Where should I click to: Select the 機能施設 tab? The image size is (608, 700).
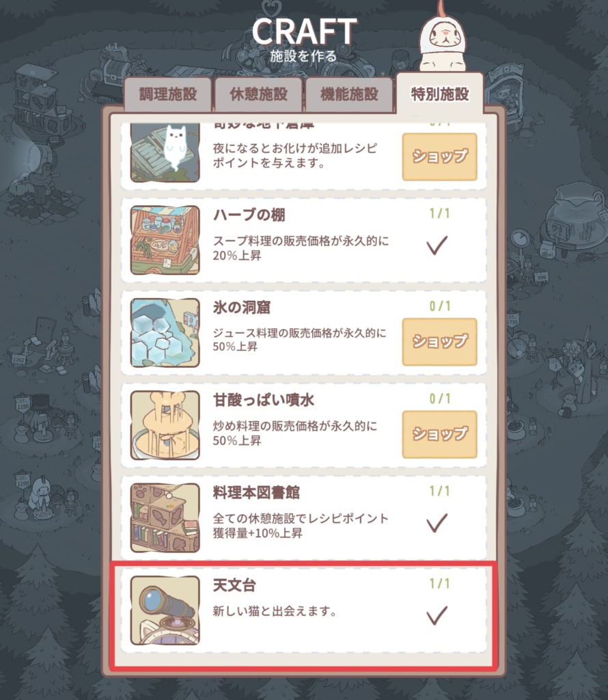(349, 94)
